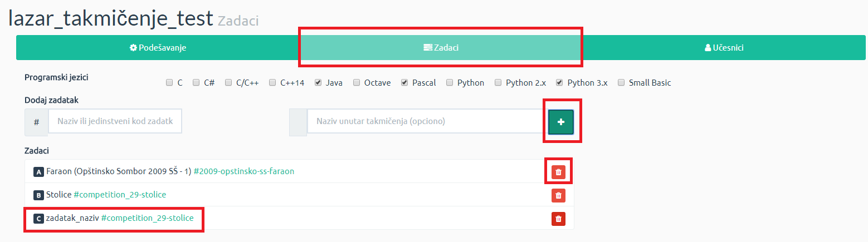Disable the Pascal language checkbox
Screen dimensions: 868x242
[x=404, y=83]
